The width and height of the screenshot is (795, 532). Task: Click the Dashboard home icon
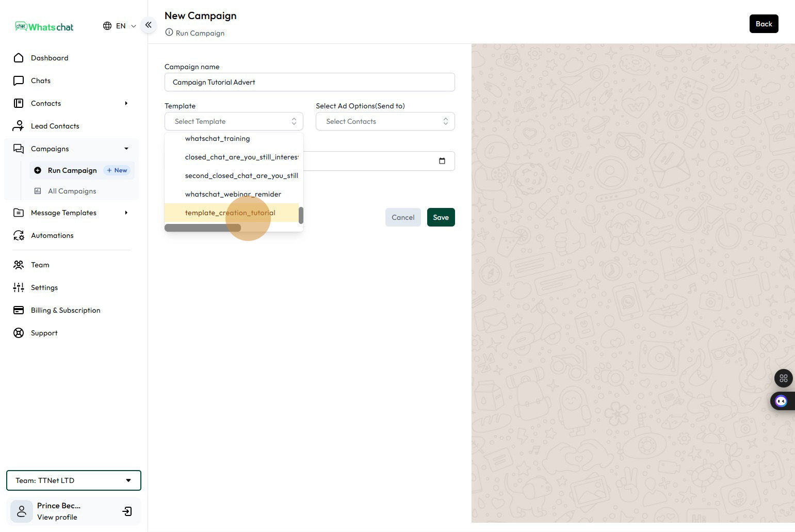tap(19, 58)
